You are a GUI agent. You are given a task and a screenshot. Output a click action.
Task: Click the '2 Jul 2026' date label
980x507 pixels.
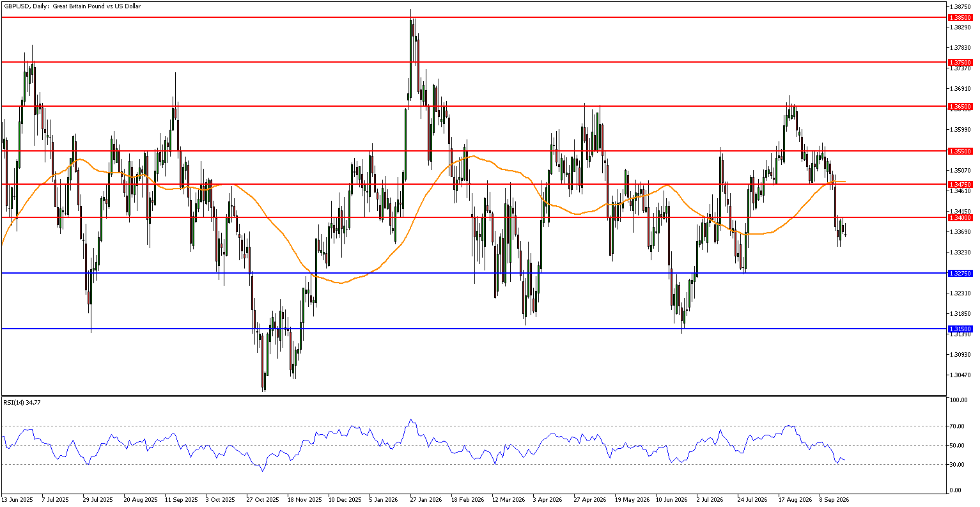pos(711,499)
